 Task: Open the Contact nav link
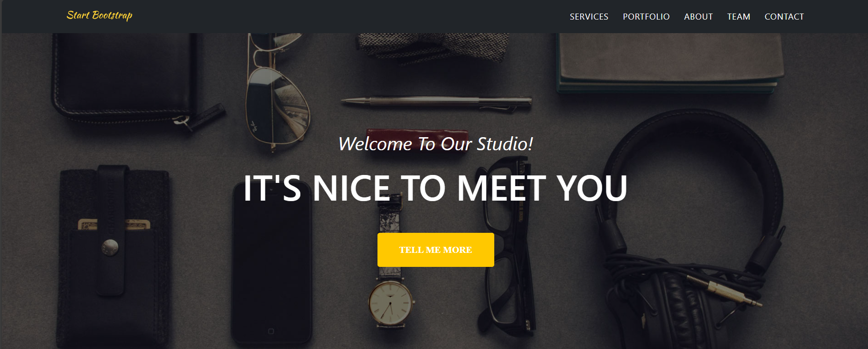coord(784,17)
